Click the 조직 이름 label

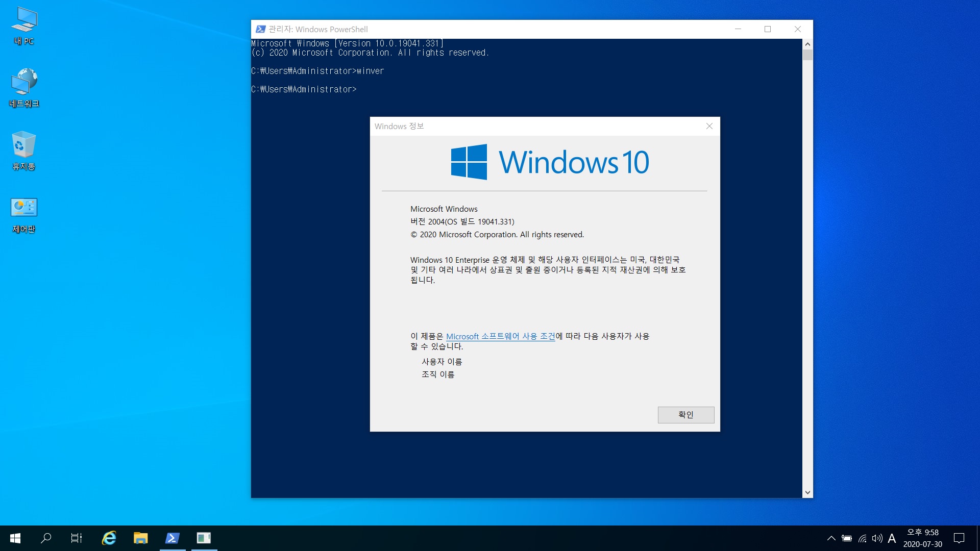pyautogui.click(x=438, y=374)
